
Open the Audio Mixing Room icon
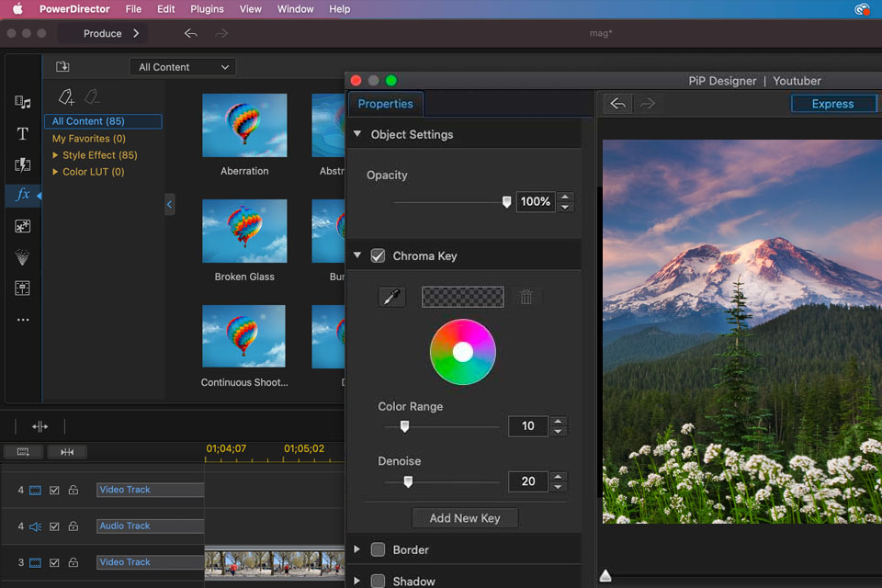pos(22,288)
